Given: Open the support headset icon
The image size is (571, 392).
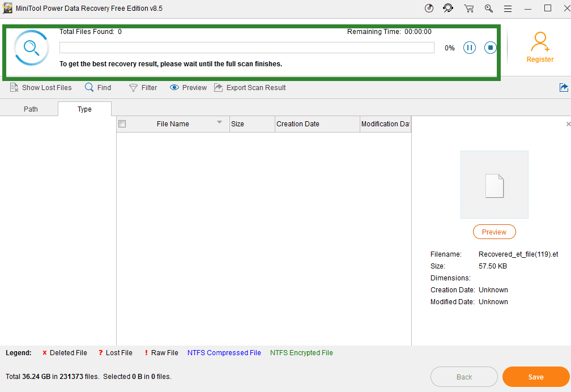Looking at the screenshot, I should pos(448,8).
